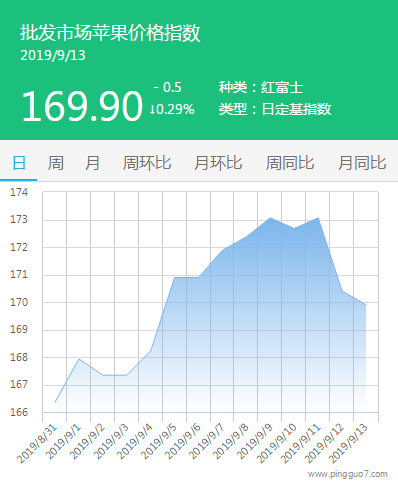Click the y-axis label 174
This screenshot has width=398, height=483.
point(19,192)
